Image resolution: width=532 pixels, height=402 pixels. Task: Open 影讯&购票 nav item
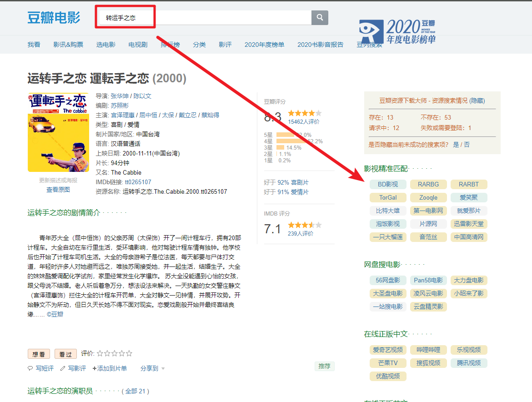(x=68, y=45)
